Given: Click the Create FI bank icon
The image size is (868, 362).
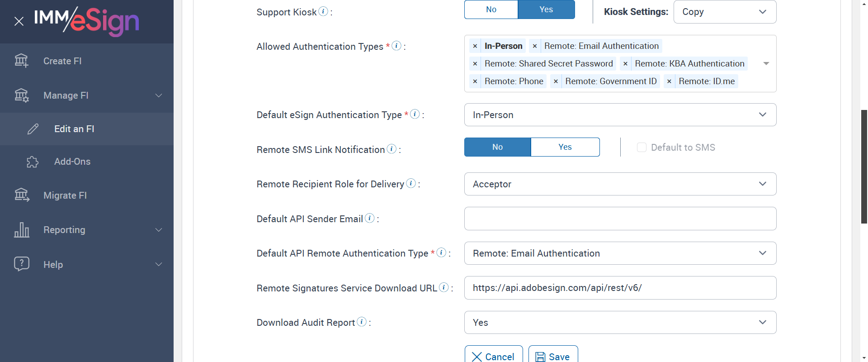Looking at the screenshot, I should [x=21, y=61].
